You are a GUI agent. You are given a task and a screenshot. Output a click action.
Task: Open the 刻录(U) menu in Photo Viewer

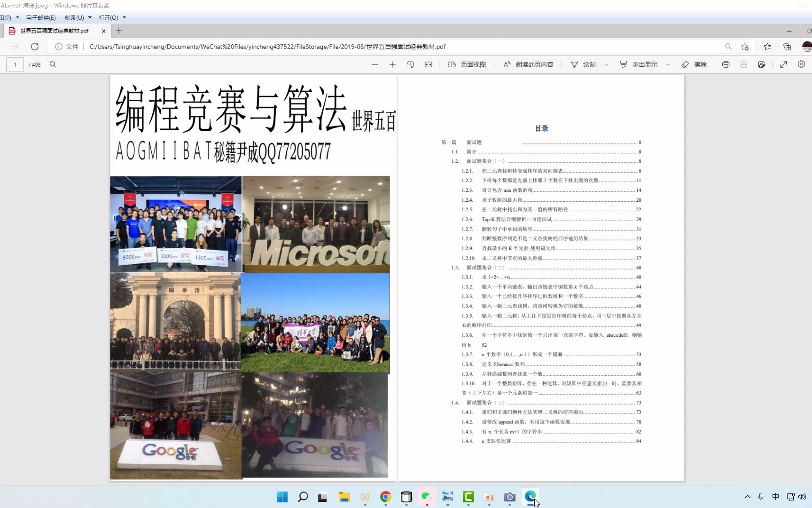click(74, 17)
